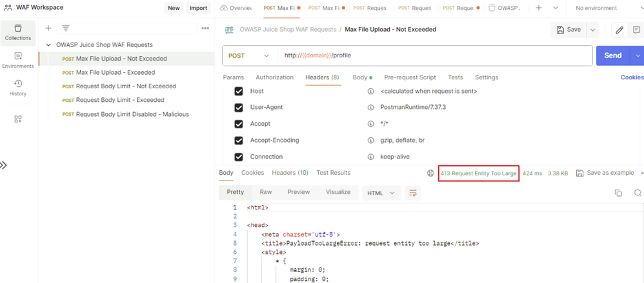Click the plus icon to create collection
The width and height of the screenshot is (644, 283).
click(48, 28)
